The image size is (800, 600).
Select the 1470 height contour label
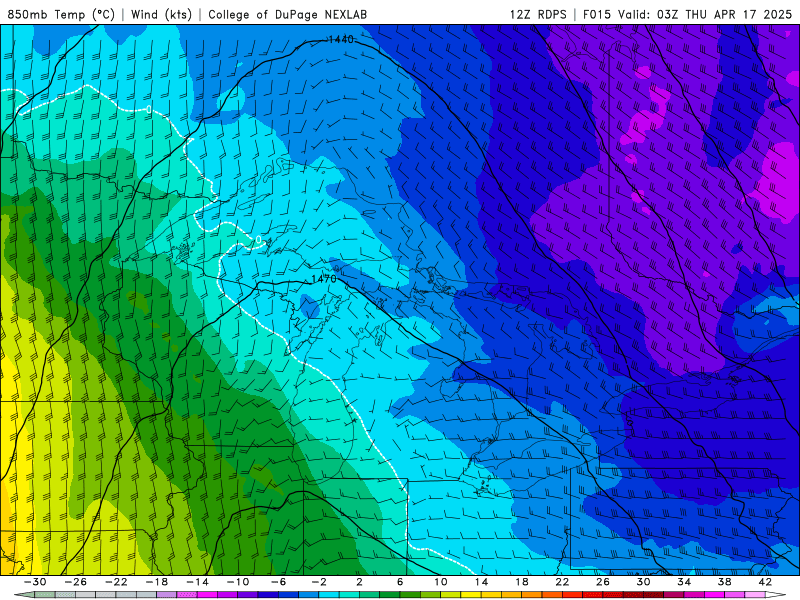click(324, 279)
